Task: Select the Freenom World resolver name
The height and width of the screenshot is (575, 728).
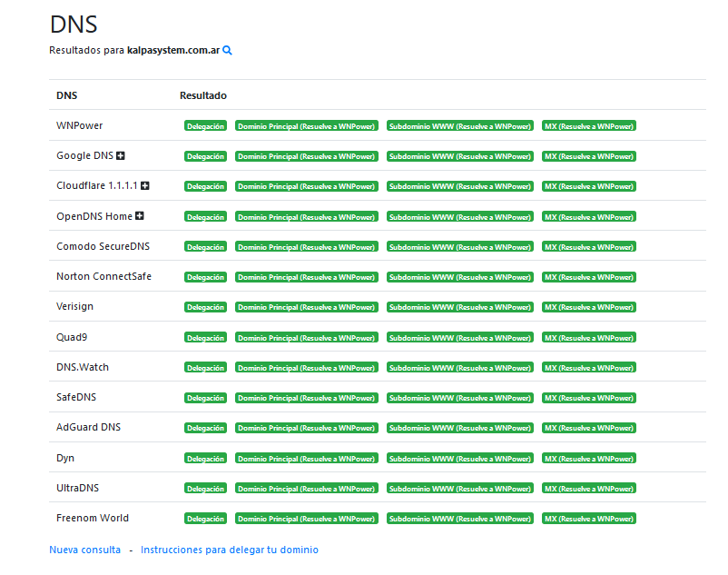Action: click(93, 518)
